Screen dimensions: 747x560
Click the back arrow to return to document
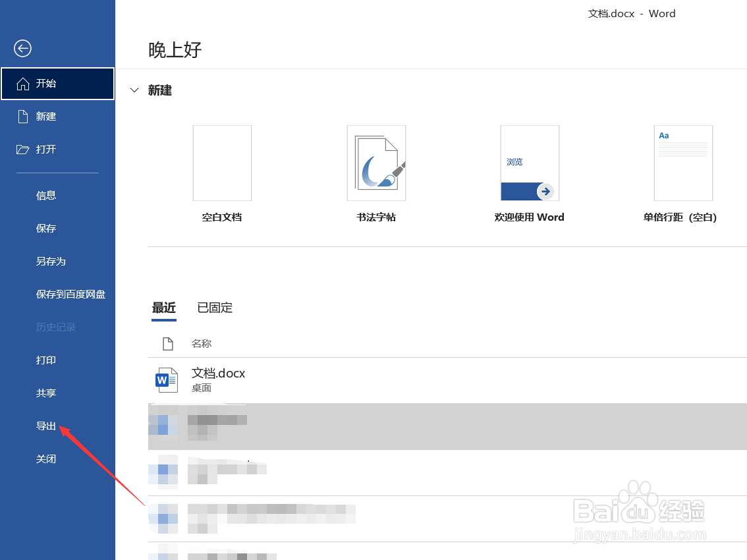coord(22,48)
